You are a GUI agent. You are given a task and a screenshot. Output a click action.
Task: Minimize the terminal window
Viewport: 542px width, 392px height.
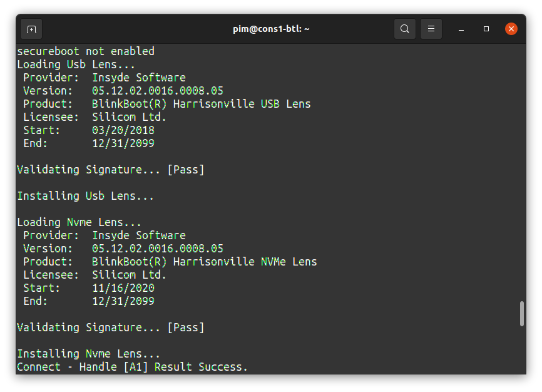pos(461,29)
